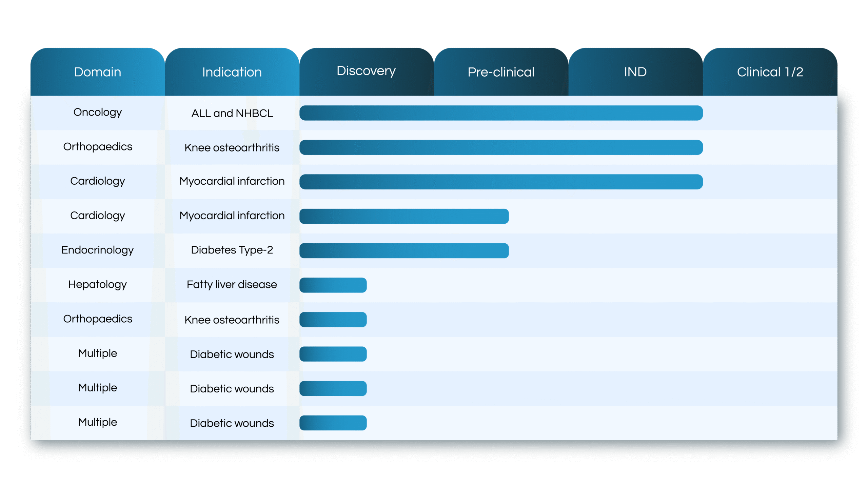Click the ALL and NHBCL progress bar

point(501,113)
